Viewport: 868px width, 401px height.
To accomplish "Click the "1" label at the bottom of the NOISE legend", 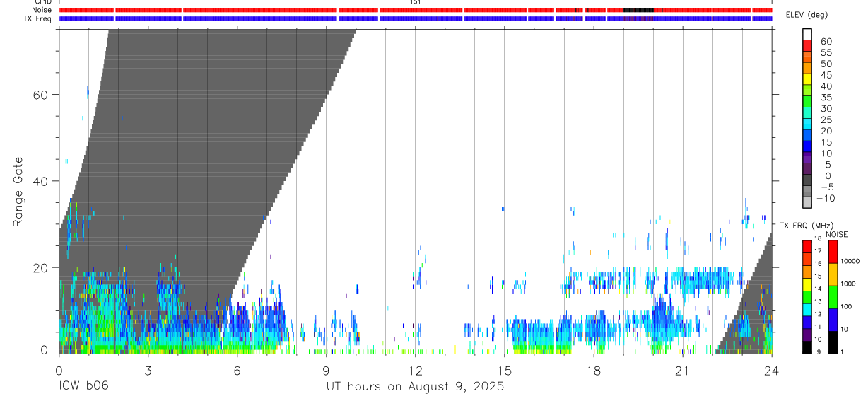I will coord(843,351).
